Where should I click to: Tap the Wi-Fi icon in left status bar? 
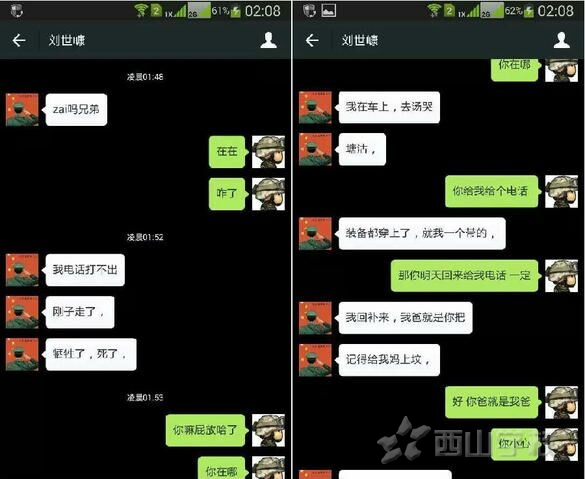(x=141, y=10)
